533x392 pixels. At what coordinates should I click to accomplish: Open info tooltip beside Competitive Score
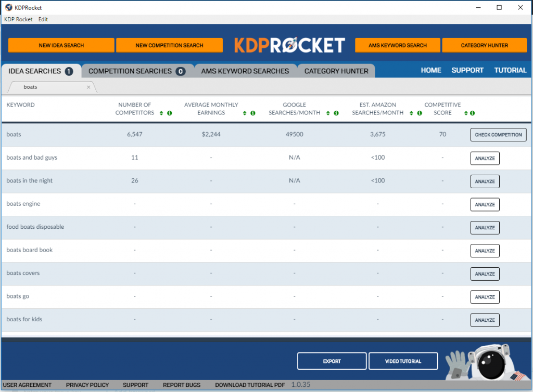click(472, 113)
